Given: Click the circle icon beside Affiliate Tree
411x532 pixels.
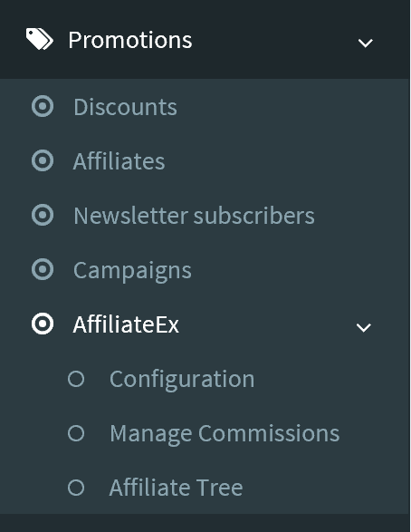Looking at the screenshot, I should click(76, 488).
